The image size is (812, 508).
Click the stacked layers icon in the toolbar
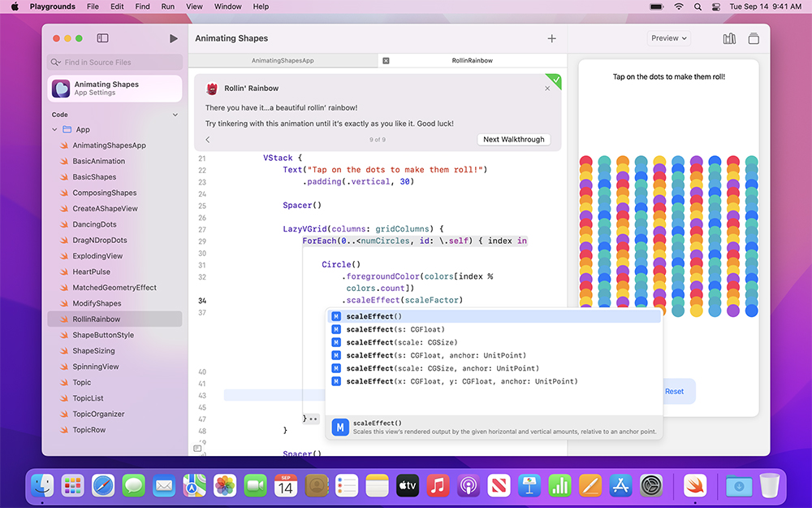754,38
